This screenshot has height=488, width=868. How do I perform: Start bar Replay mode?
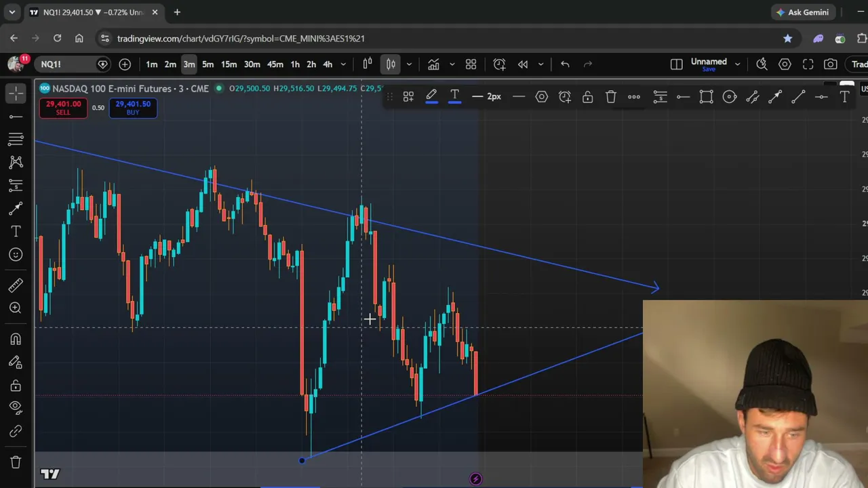pos(523,64)
